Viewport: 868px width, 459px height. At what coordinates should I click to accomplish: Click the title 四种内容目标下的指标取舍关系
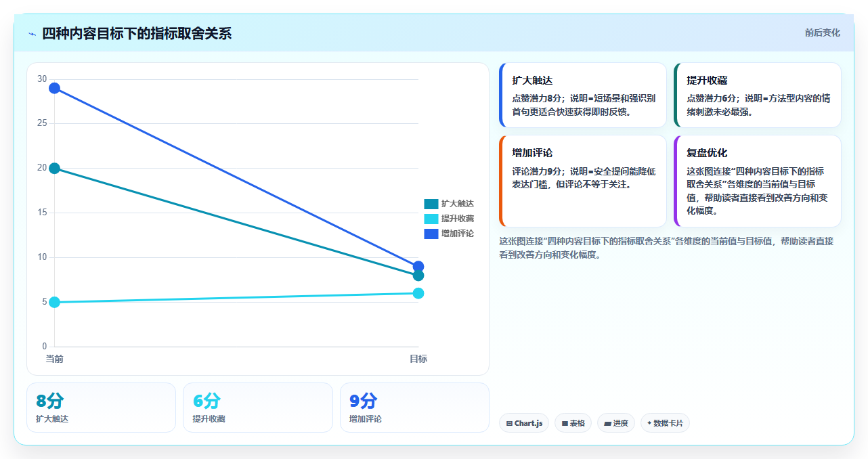point(137,33)
